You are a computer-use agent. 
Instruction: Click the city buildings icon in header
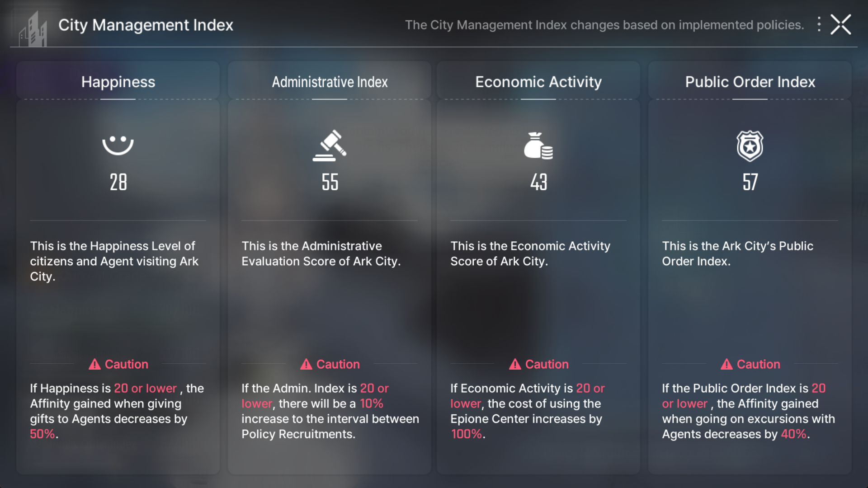point(33,30)
